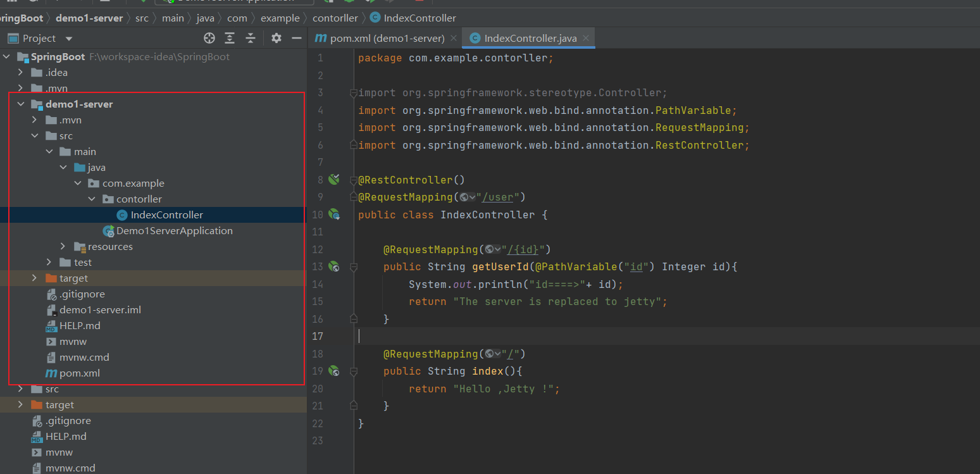The height and width of the screenshot is (474, 980).
Task: Open the Project view dropdown
Action: [69, 39]
